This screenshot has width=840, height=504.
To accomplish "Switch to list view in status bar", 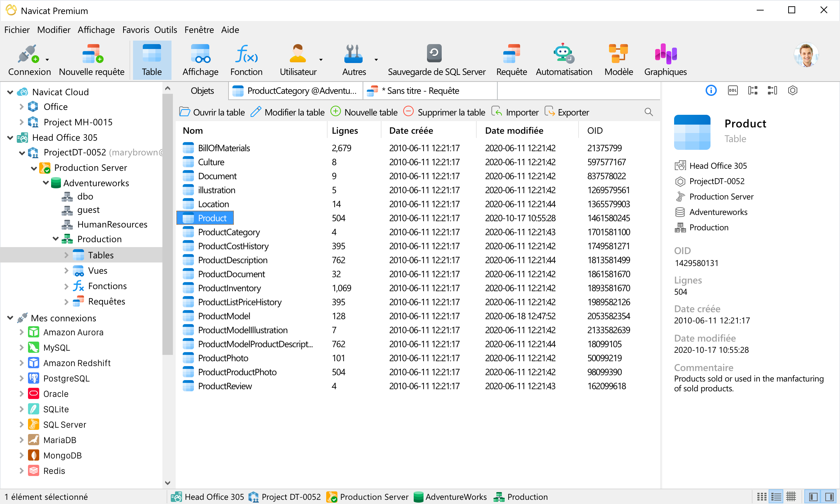I will click(x=776, y=497).
